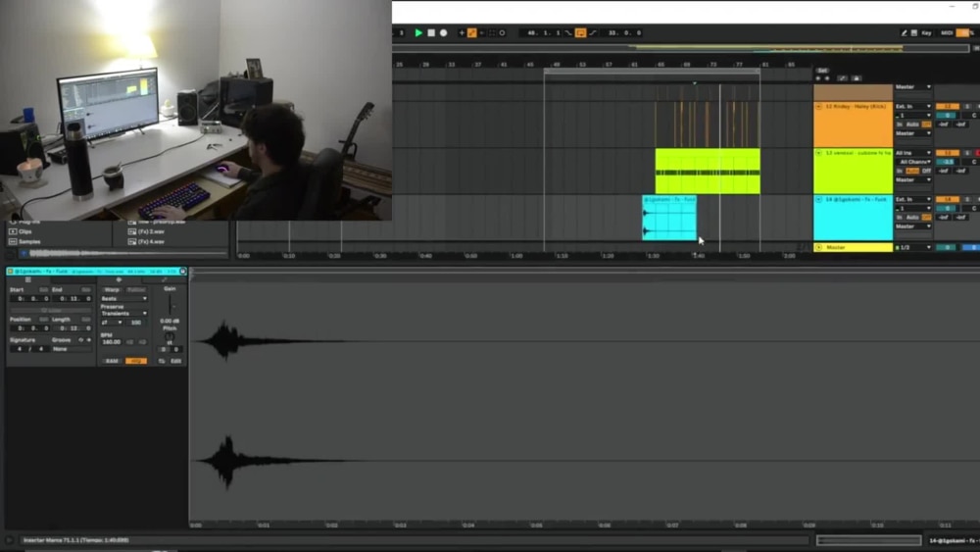Viewport: 980px width, 552px height.
Task: Open transient loop mode dropdown
Action: (x=112, y=323)
